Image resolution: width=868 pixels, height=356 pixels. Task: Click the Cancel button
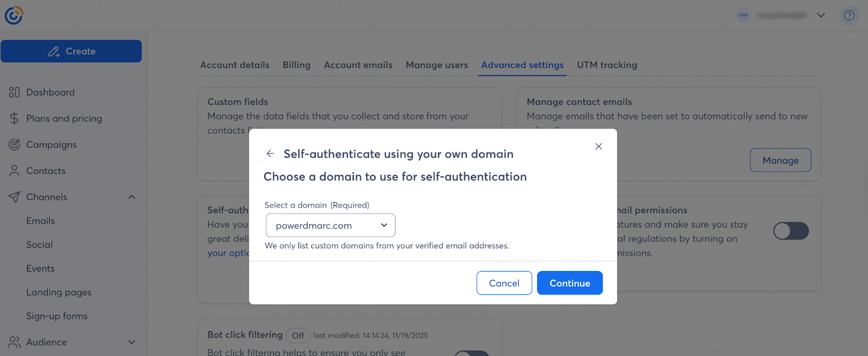click(504, 283)
